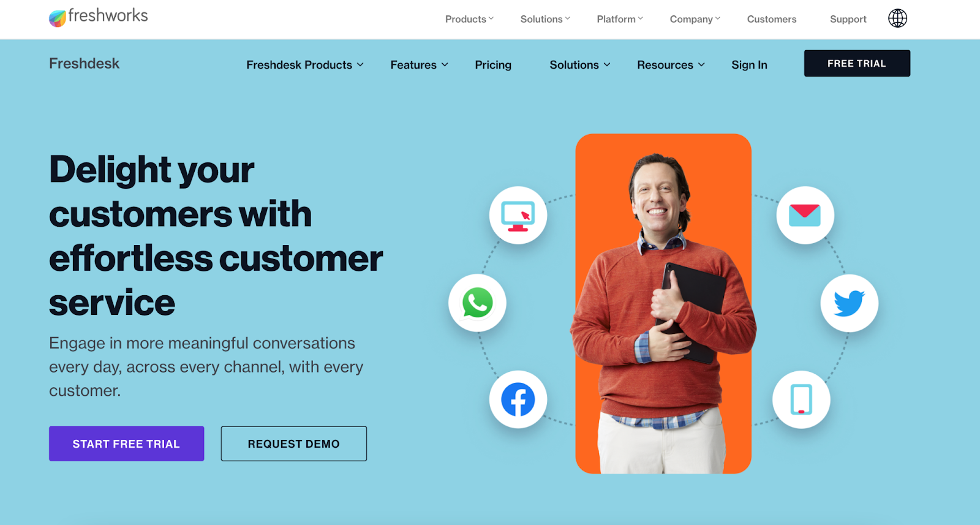Expand the Features dropdown menu
This screenshot has height=525, width=980.
(420, 65)
